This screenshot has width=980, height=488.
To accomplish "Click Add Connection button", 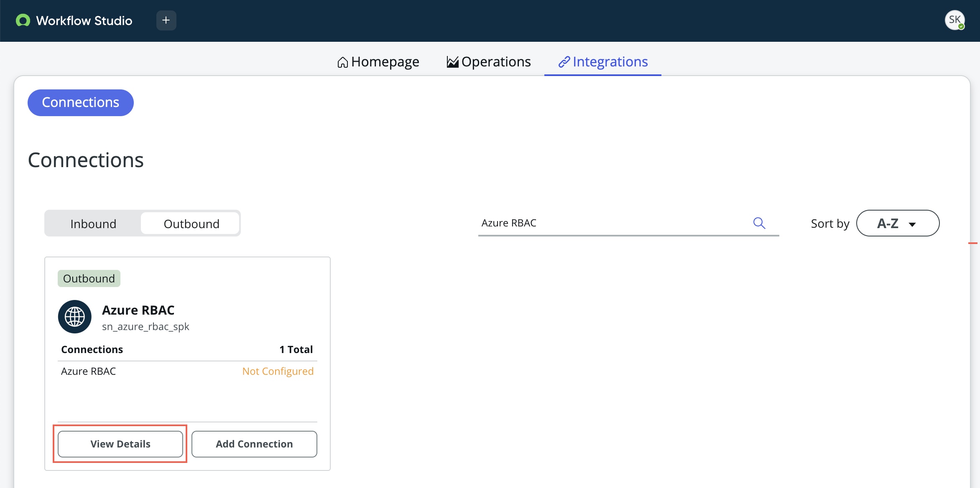I will [254, 444].
